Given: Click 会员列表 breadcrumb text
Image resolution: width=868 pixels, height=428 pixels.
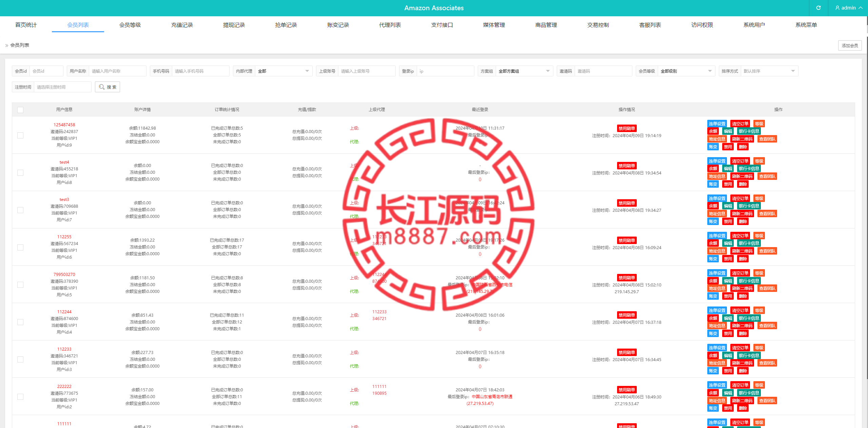Looking at the screenshot, I should point(20,45).
